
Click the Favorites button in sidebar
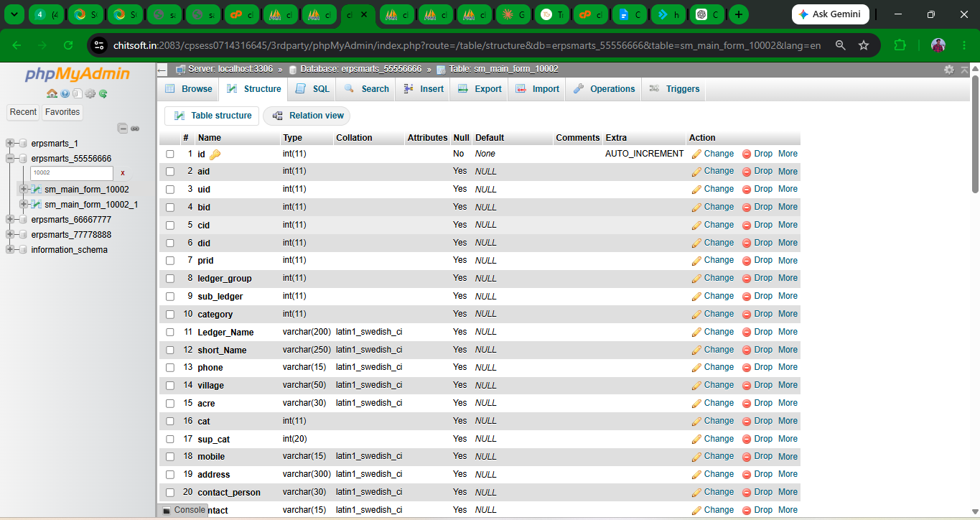pos(62,112)
